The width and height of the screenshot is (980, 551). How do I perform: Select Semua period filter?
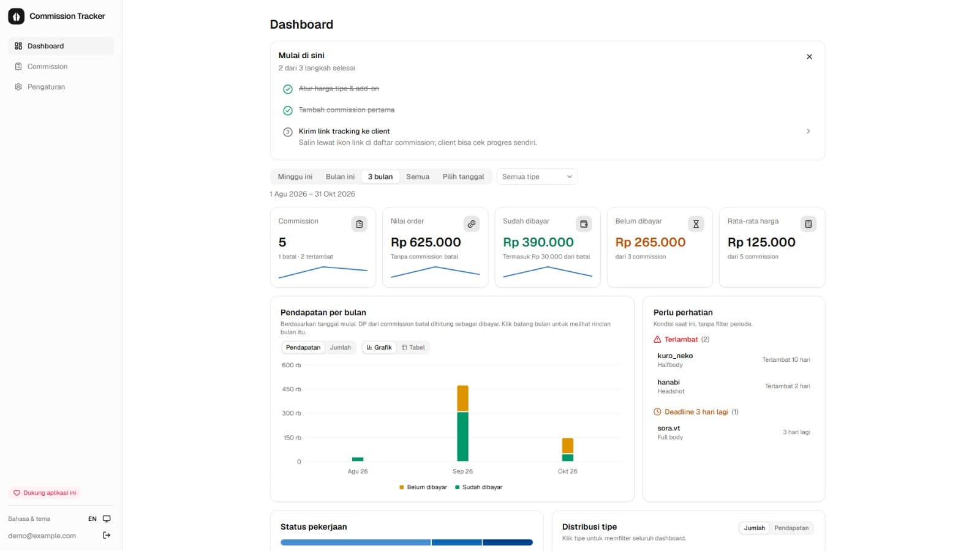pos(418,176)
